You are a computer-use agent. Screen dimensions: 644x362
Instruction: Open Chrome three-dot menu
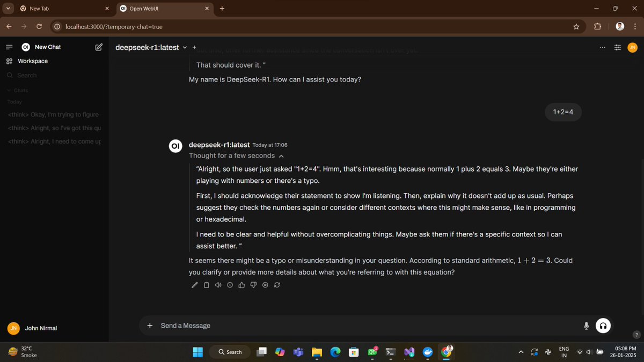[x=635, y=26]
